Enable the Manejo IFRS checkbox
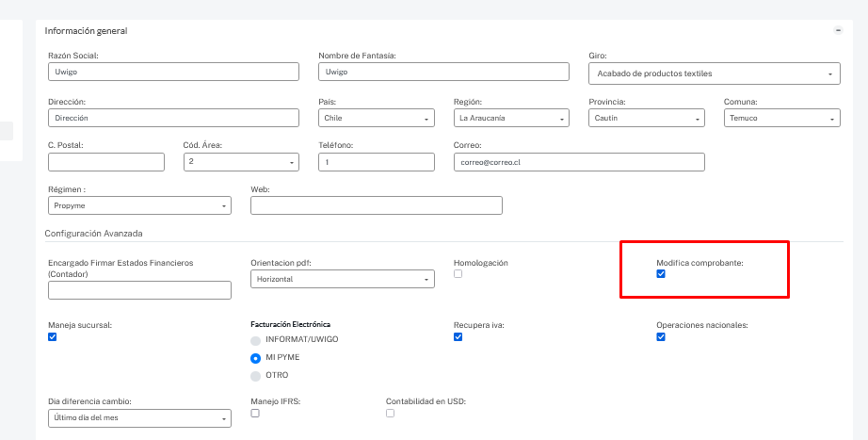The image size is (868, 440). click(x=254, y=413)
